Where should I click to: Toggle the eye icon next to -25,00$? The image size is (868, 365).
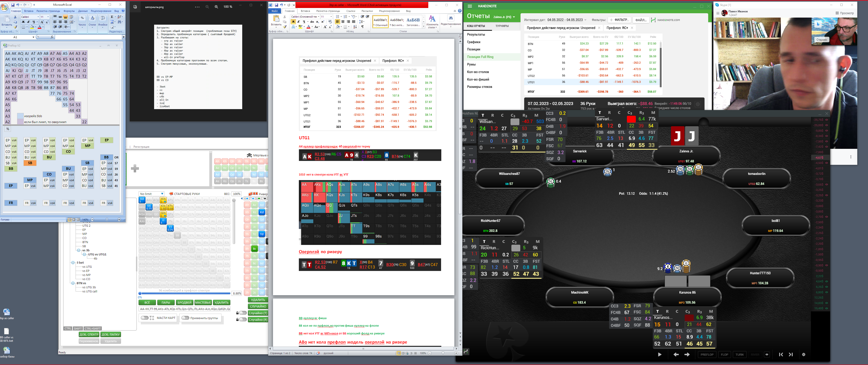click(x=826, y=125)
